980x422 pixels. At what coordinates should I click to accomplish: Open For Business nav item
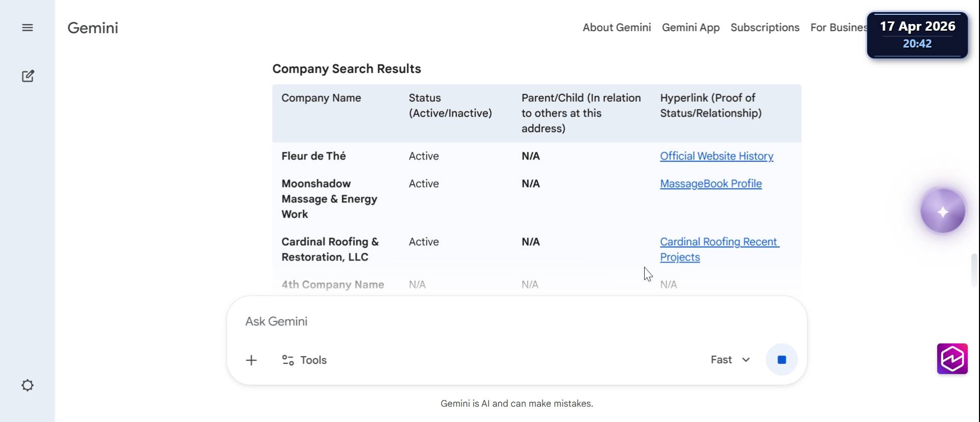838,28
